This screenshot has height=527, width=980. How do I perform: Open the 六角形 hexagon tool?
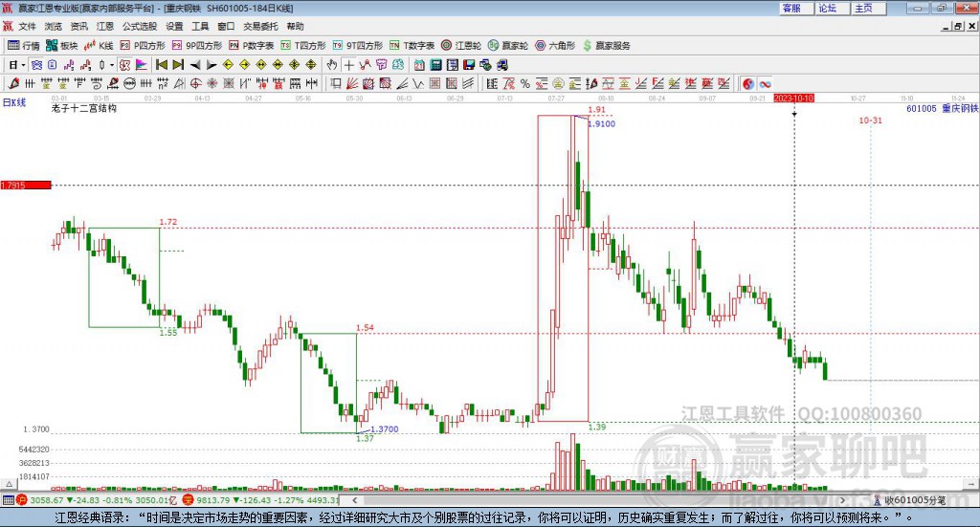555,46
